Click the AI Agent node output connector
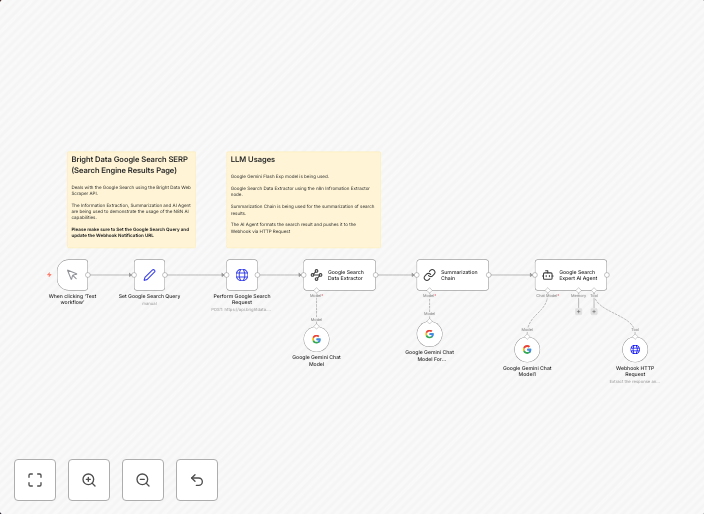Viewport: 704px width, 514px height. 607,275
